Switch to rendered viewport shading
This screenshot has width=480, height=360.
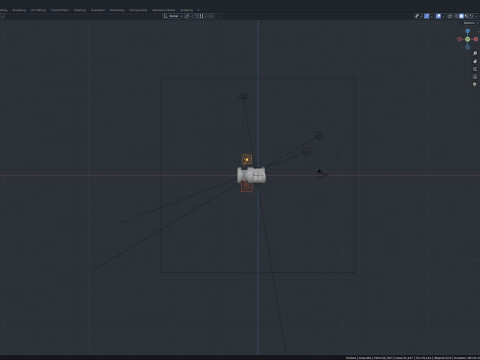[x=471, y=16]
